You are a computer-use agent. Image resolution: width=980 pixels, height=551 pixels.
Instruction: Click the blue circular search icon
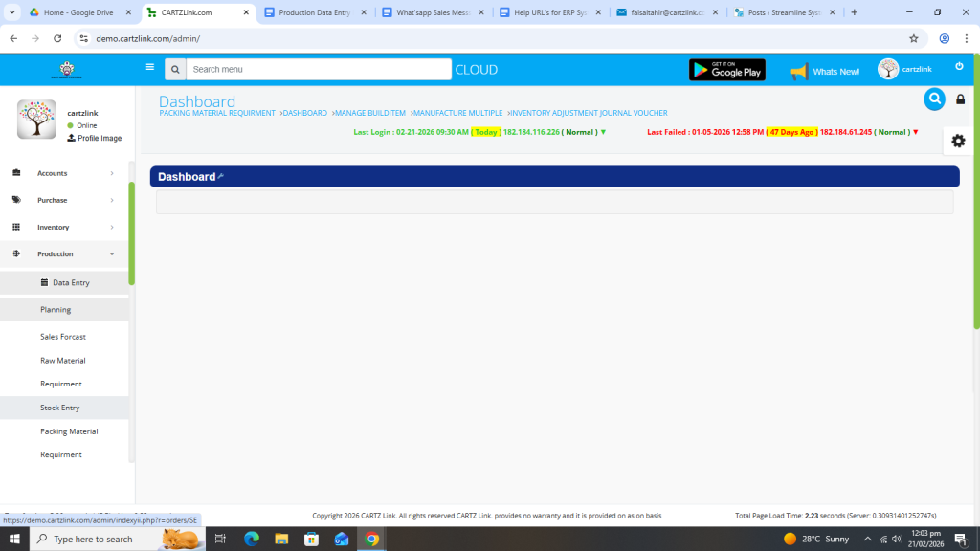(x=934, y=99)
